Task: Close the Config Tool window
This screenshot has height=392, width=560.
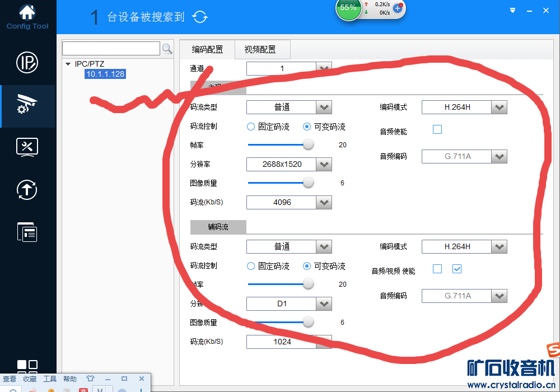Action: pos(545,10)
